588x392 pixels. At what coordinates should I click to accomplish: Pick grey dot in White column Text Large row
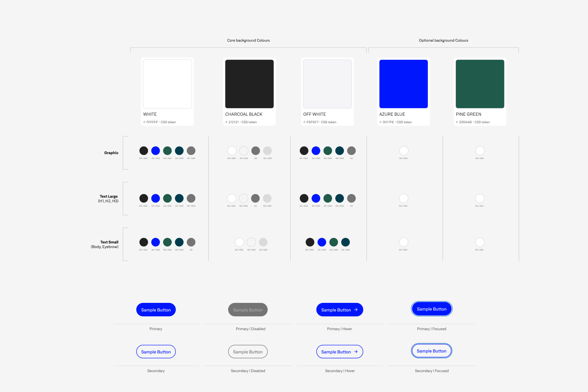coord(191,198)
